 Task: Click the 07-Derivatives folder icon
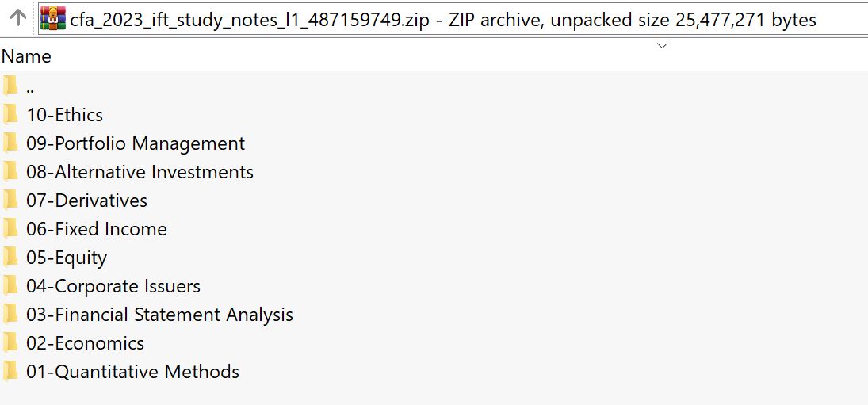(11, 201)
